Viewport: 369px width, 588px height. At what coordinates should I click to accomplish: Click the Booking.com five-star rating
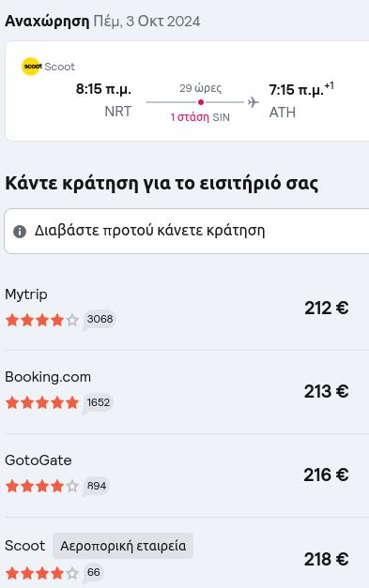pyautogui.click(x=42, y=402)
